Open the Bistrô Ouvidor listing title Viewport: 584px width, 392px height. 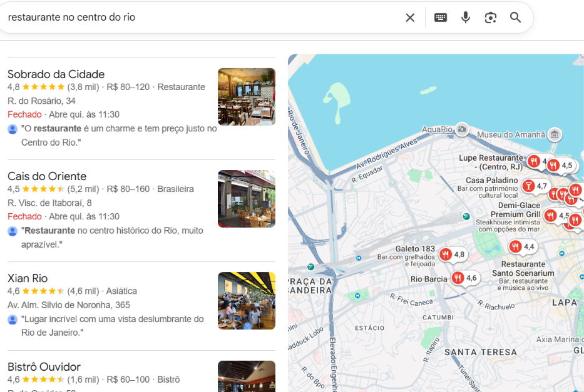point(44,367)
